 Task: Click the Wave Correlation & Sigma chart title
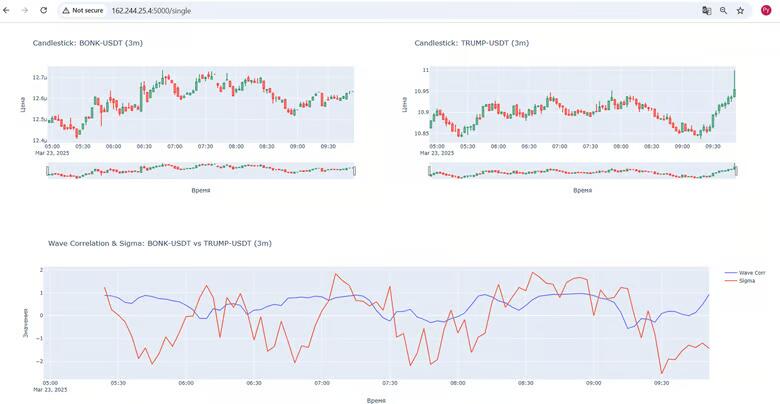pos(160,243)
